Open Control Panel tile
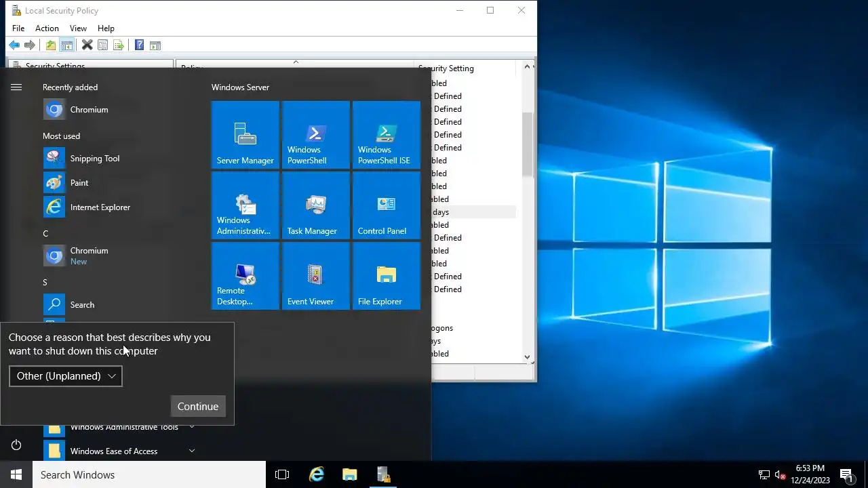The image size is (868, 488). pos(387,205)
